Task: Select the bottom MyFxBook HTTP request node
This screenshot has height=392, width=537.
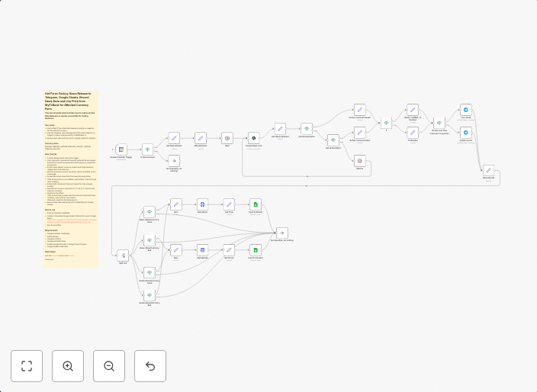Action: [202, 250]
